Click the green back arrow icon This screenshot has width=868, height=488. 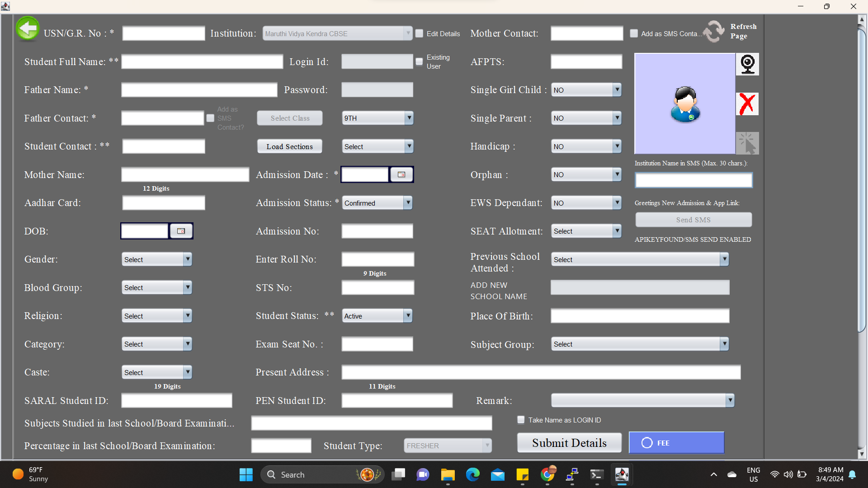pos(28,29)
